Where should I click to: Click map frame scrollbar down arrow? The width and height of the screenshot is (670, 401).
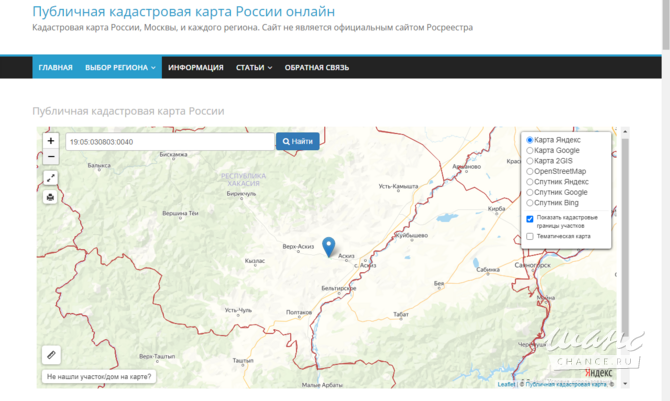click(625, 383)
